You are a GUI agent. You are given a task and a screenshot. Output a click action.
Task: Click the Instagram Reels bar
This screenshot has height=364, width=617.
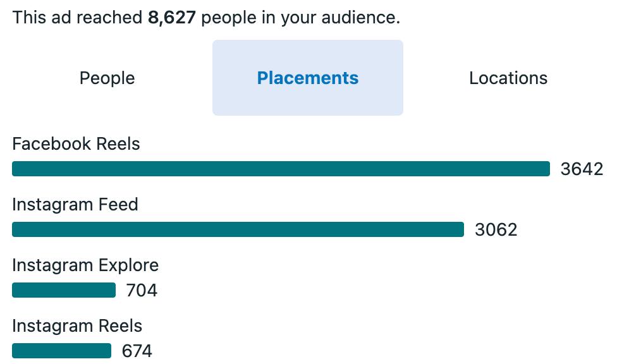coord(62,351)
